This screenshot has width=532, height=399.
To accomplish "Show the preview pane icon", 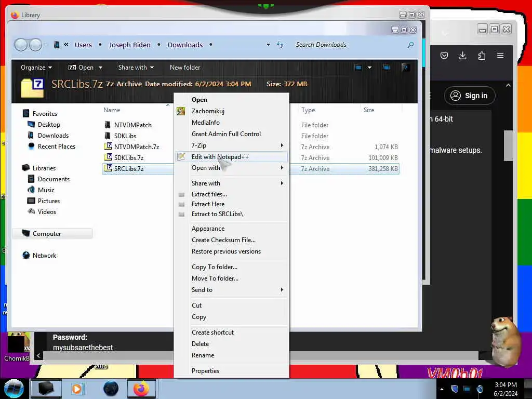I will coord(387,68).
